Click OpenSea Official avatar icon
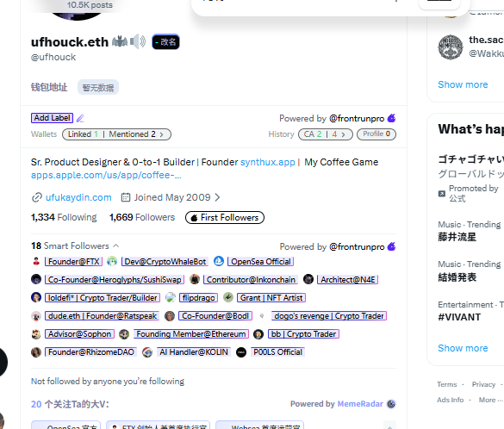This screenshot has height=429, width=504. coord(219,261)
